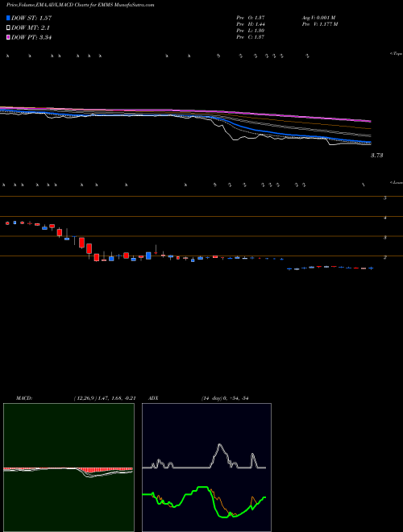403x532 pixels.
Task: Select the 'DOW MT: 2.1' legend label
Action: coord(30,28)
